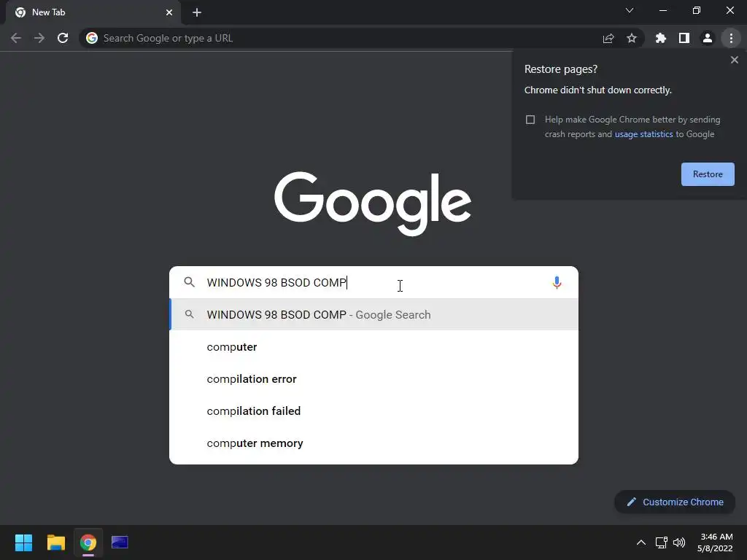Choose the 'computer' suggestion
747x560 pixels.
373,346
